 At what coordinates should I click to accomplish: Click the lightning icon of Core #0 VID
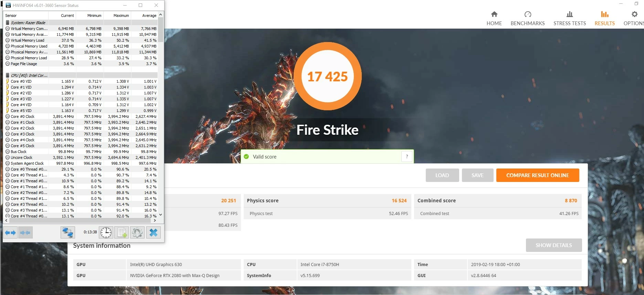coord(8,81)
